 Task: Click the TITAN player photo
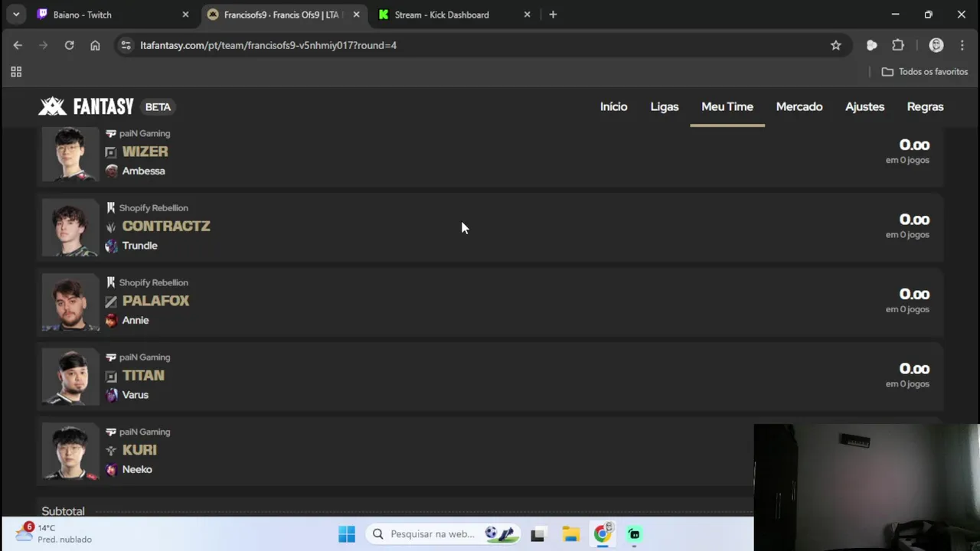click(x=70, y=377)
